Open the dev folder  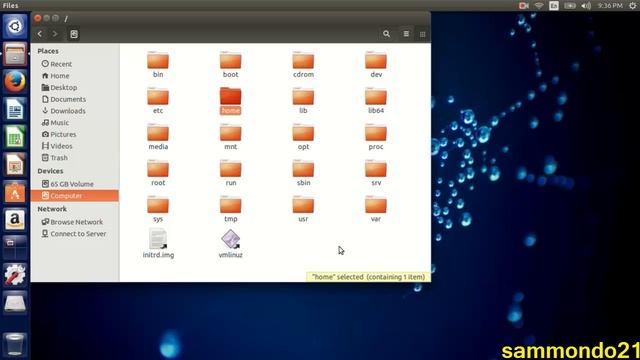pyautogui.click(x=376, y=64)
